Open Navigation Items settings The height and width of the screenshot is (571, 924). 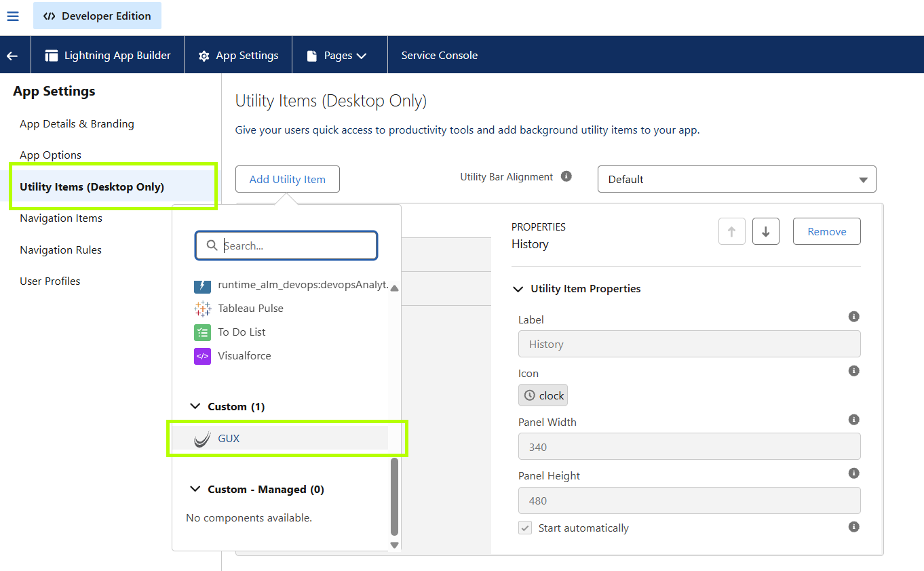point(61,218)
